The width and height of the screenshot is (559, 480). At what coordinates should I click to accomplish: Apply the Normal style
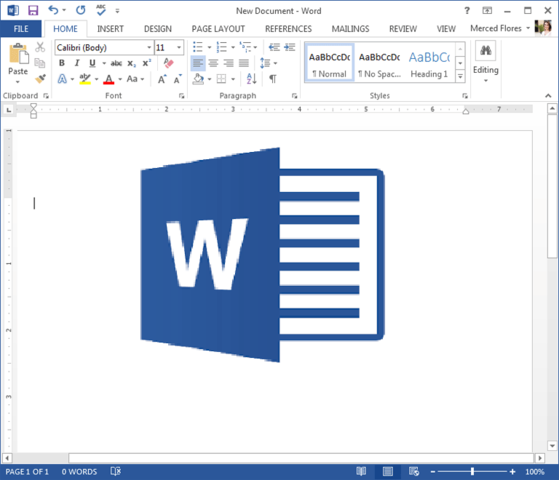[x=329, y=63]
